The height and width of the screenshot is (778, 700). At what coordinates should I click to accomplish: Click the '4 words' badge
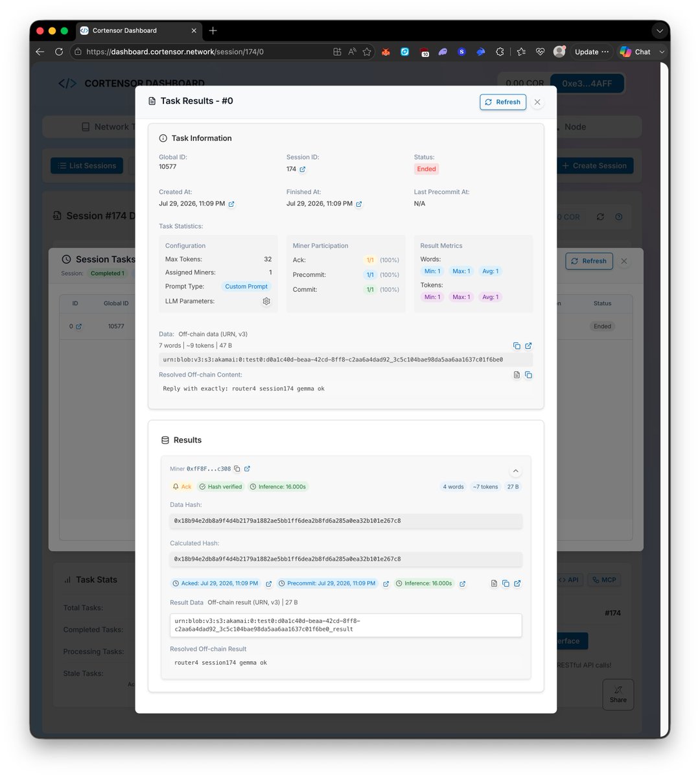tap(453, 487)
